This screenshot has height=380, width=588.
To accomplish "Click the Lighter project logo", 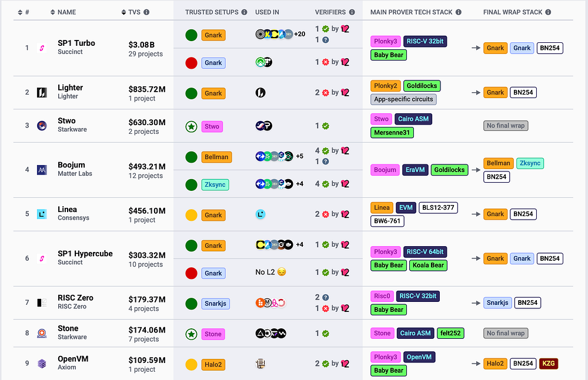I will (x=42, y=92).
